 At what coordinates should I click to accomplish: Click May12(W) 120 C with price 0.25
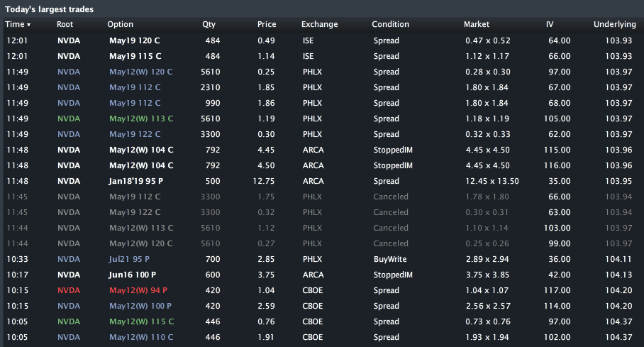pyautogui.click(x=141, y=72)
